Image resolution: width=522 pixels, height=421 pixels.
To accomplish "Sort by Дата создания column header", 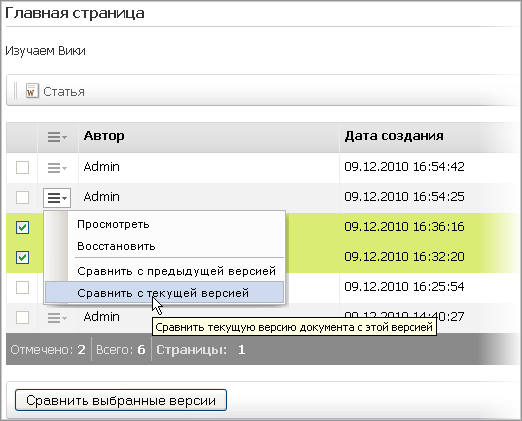I will (x=394, y=136).
